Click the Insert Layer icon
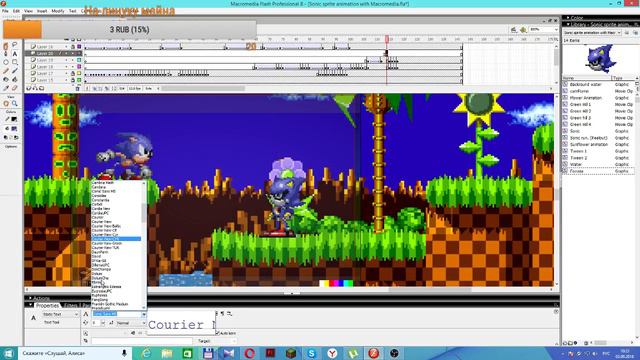 click(29, 88)
